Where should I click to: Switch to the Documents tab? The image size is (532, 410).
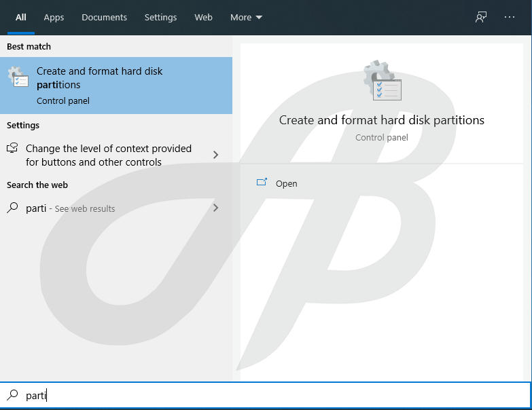(x=104, y=18)
